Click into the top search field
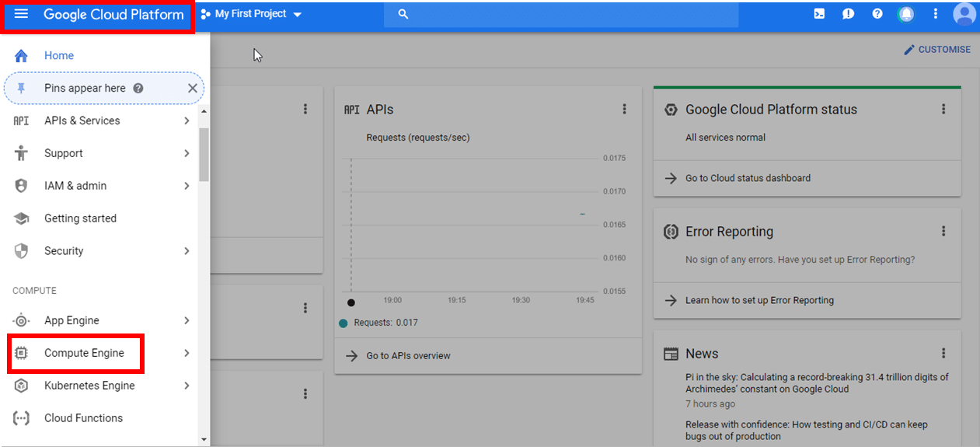Image resolution: width=980 pixels, height=447 pixels. point(561,14)
